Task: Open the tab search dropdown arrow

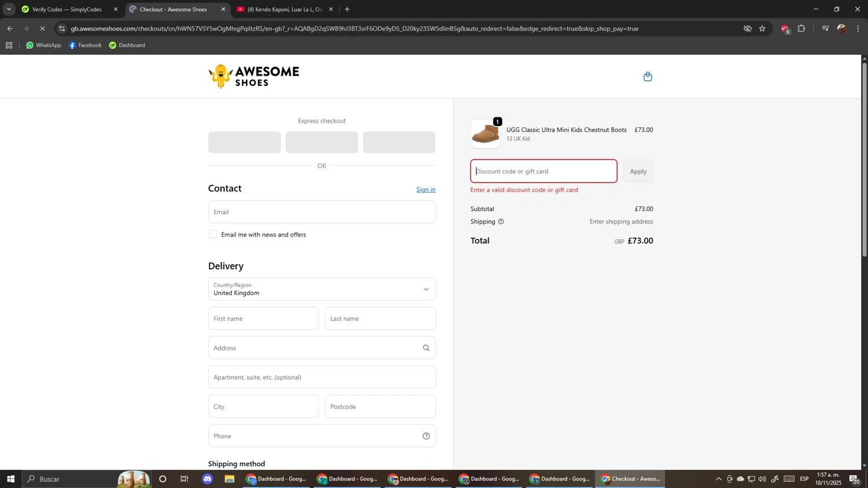Action: point(9,9)
